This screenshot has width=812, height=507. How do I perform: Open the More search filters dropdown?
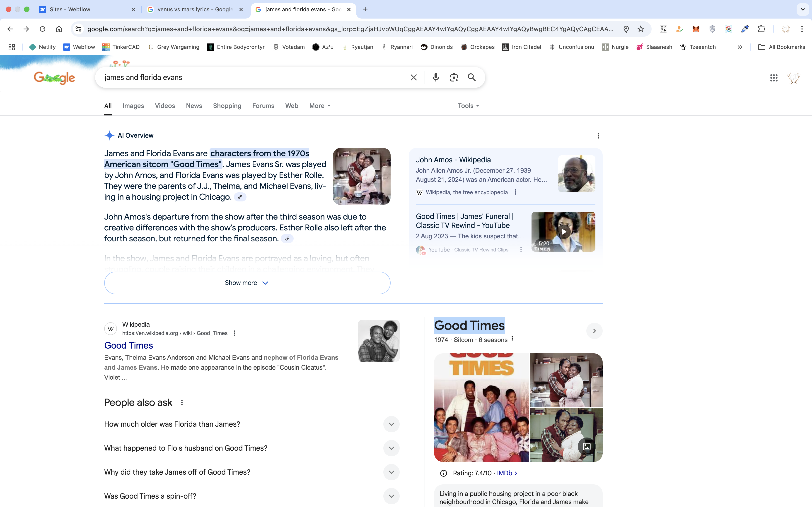click(x=320, y=106)
